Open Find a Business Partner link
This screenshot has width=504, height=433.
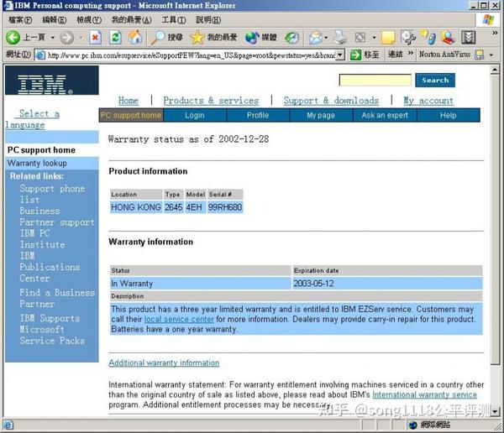57,298
